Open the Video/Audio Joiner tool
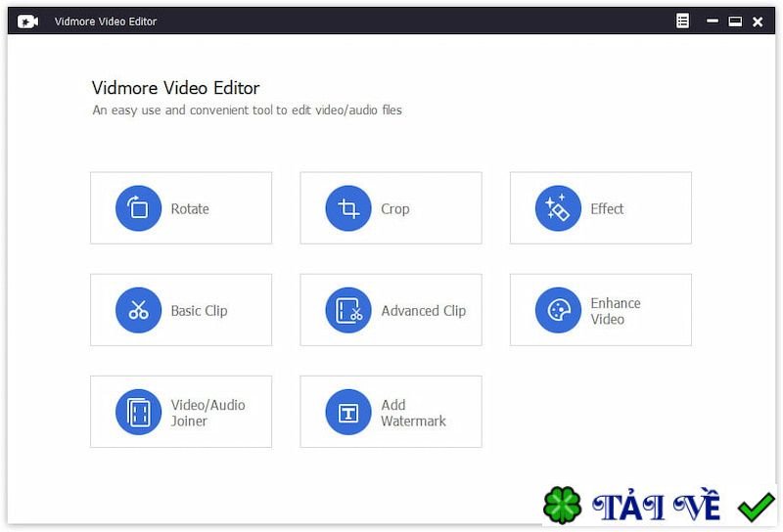 coord(181,412)
